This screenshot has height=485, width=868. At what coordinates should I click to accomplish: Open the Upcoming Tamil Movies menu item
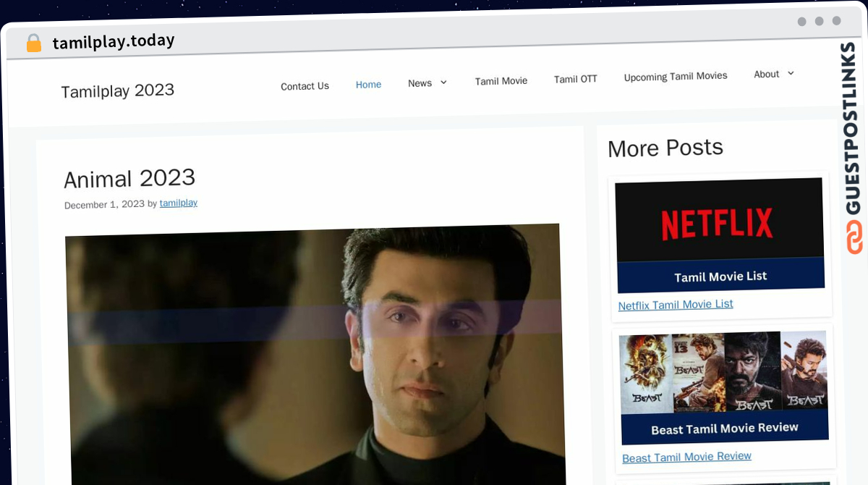[x=676, y=77]
